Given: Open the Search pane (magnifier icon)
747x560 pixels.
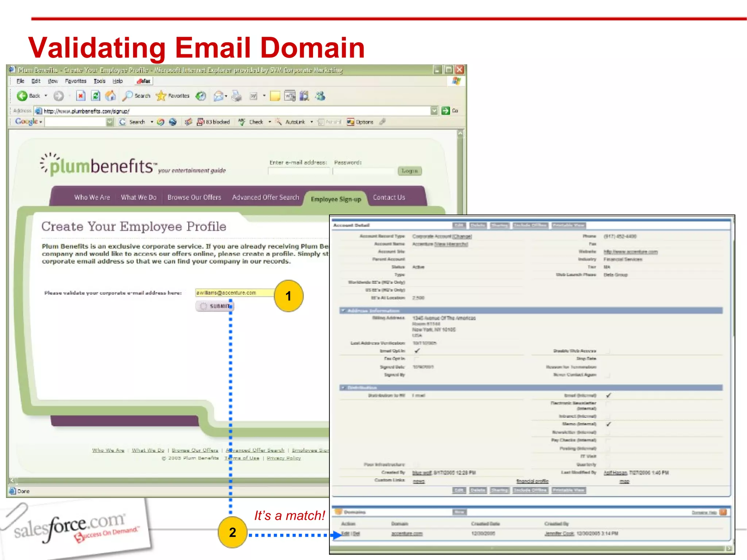Looking at the screenshot, I should pos(127,96).
